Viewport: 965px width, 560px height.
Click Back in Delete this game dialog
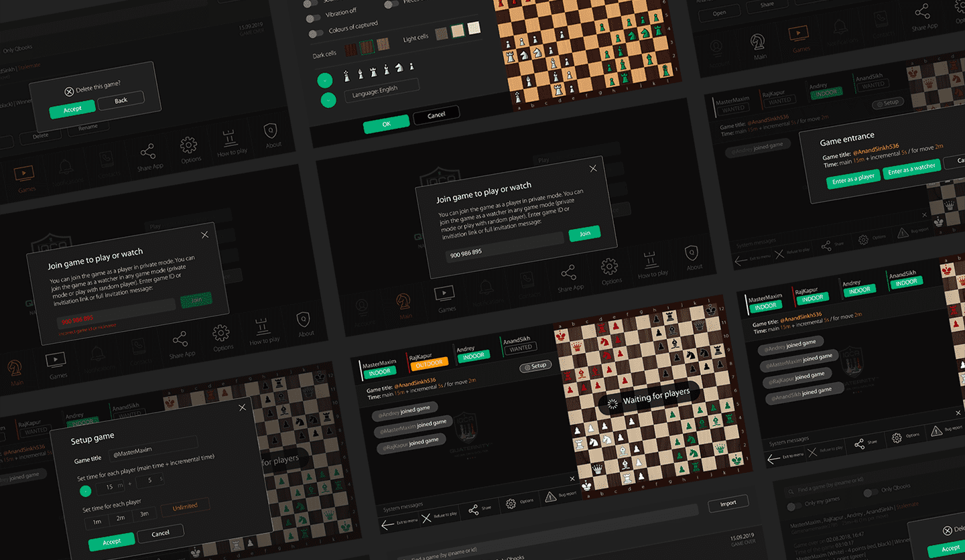121,100
